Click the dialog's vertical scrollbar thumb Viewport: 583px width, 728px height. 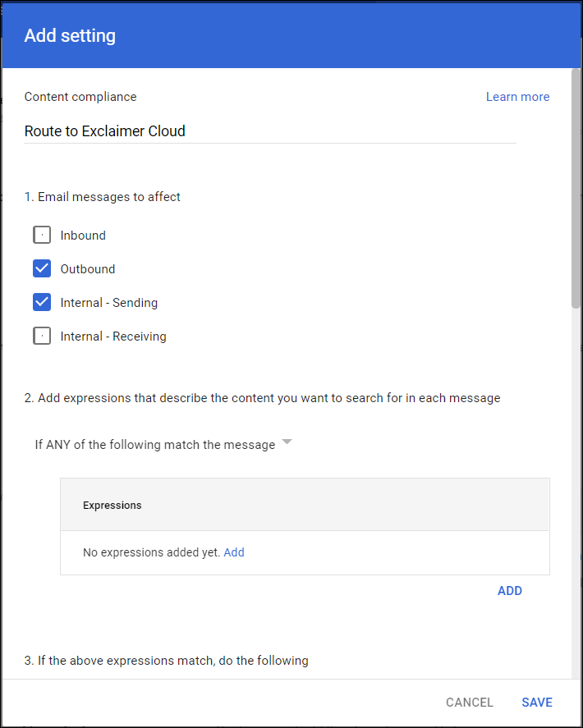(x=576, y=189)
